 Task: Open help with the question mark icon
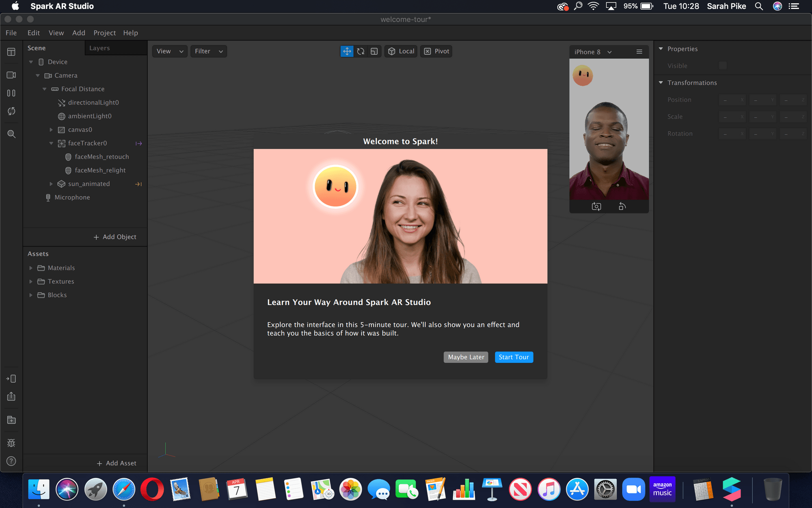click(11, 461)
